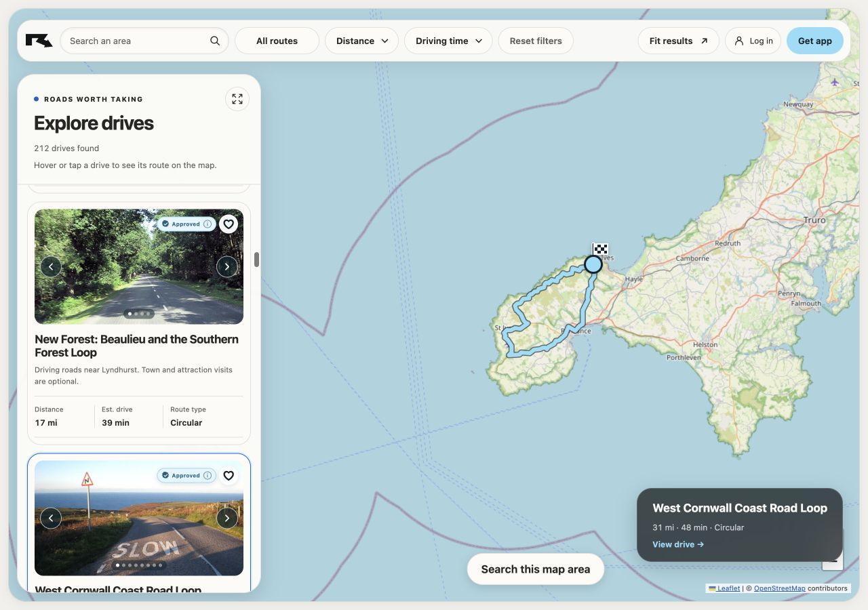Viewport: 868px width, 610px height.
Task: Click the "212 drives found" text
Action: (x=66, y=148)
